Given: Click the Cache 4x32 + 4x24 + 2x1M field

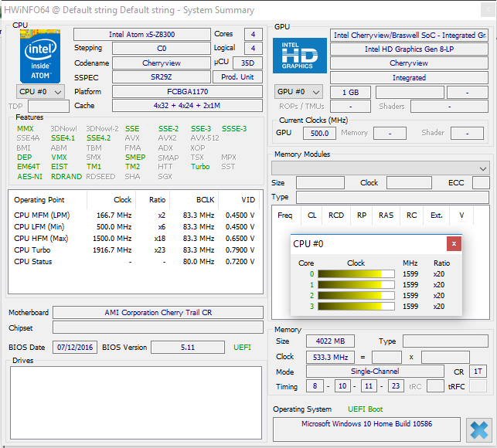Looking at the screenshot, I should tap(187, 106).
